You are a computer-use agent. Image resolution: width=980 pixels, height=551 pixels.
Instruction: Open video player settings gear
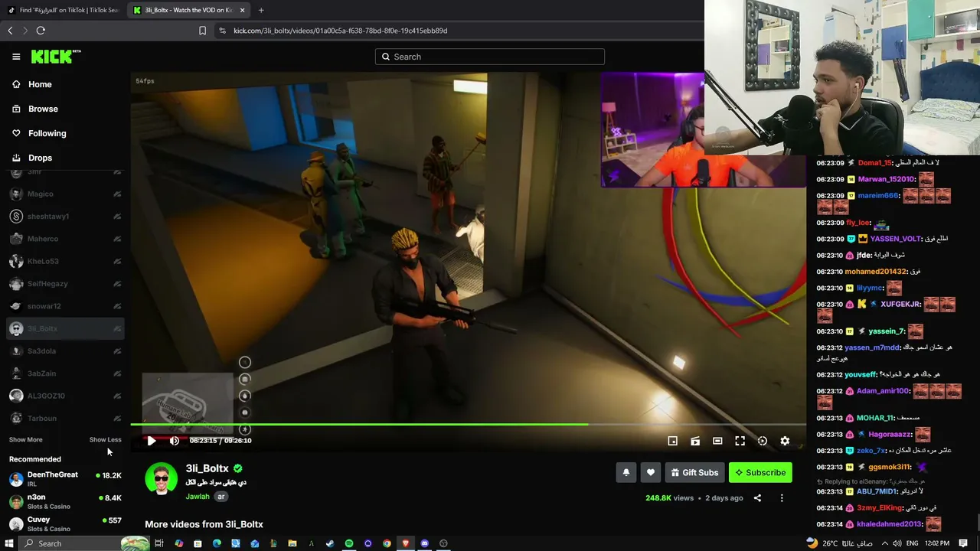point(785,441)
